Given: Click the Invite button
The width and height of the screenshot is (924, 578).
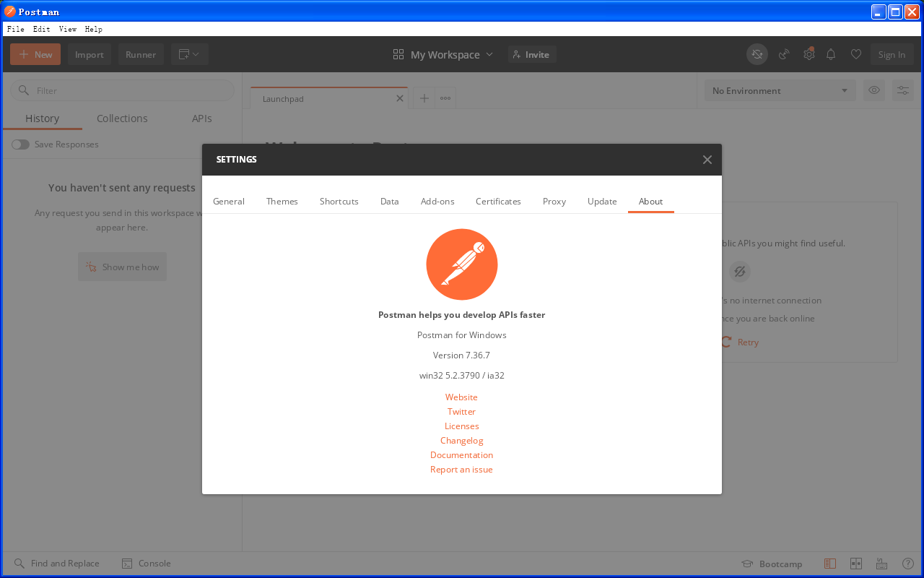Looking at the screenshot, I should (532, 55).
